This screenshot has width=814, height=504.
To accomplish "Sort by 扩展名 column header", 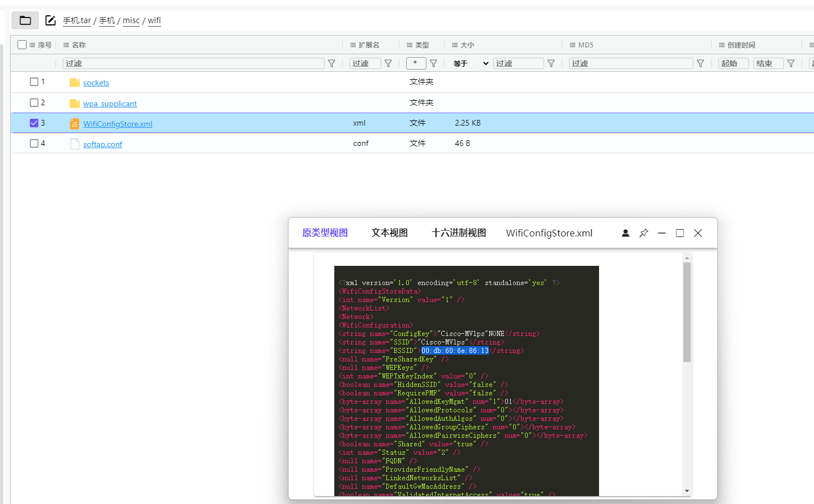I will (x=369, y=45).
